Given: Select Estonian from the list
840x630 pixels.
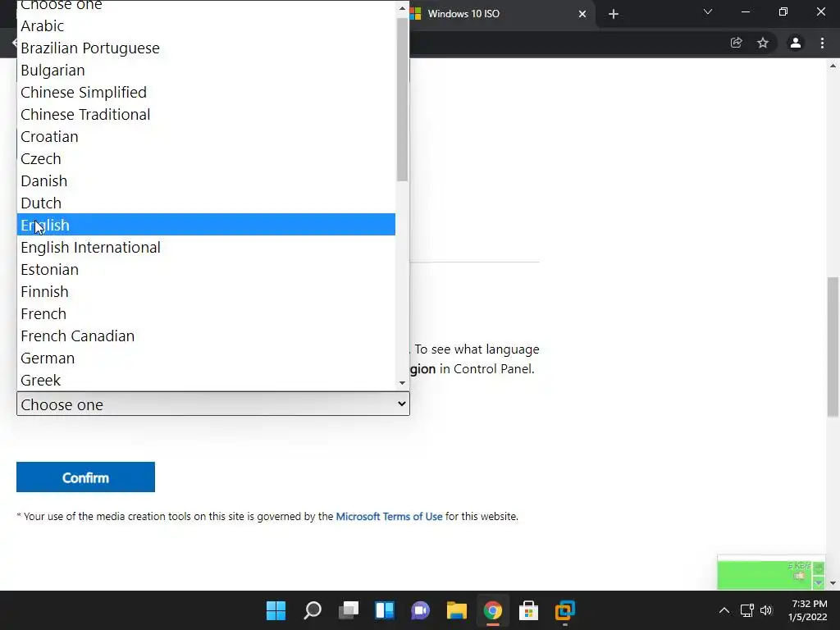Looking at the screenshot, I should pos(206,269).
